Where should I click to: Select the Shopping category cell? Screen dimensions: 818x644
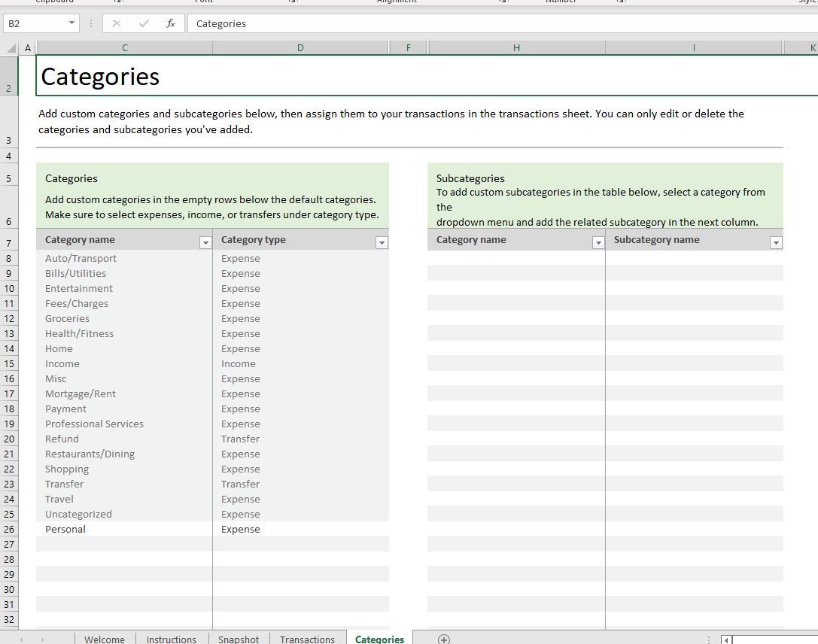click(125, 469)
